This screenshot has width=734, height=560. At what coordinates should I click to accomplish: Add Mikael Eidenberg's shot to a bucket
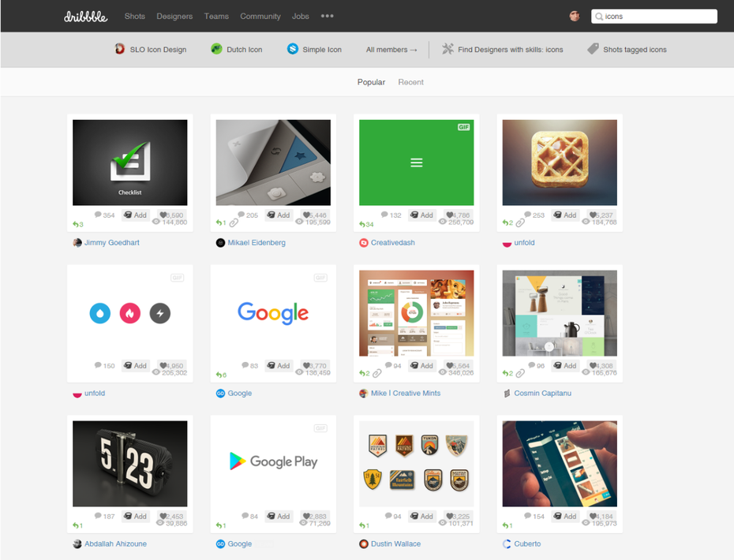tap(279, 215)
